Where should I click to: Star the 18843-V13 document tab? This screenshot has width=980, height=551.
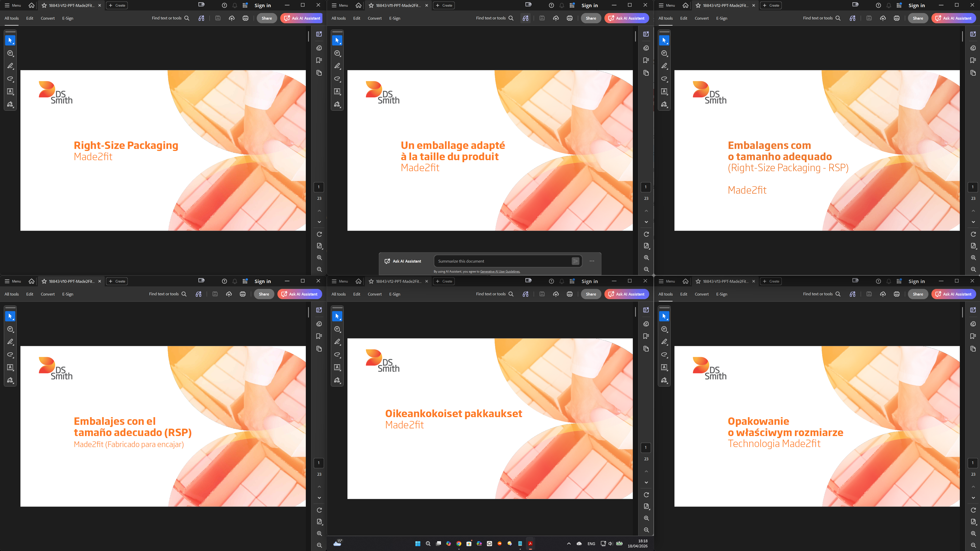(698, 281)
